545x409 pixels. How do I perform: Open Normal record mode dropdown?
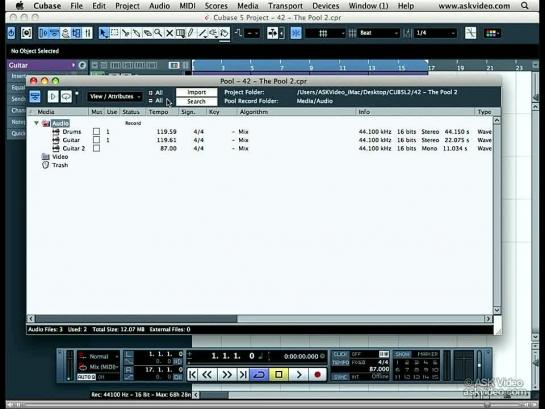(99, 357)
